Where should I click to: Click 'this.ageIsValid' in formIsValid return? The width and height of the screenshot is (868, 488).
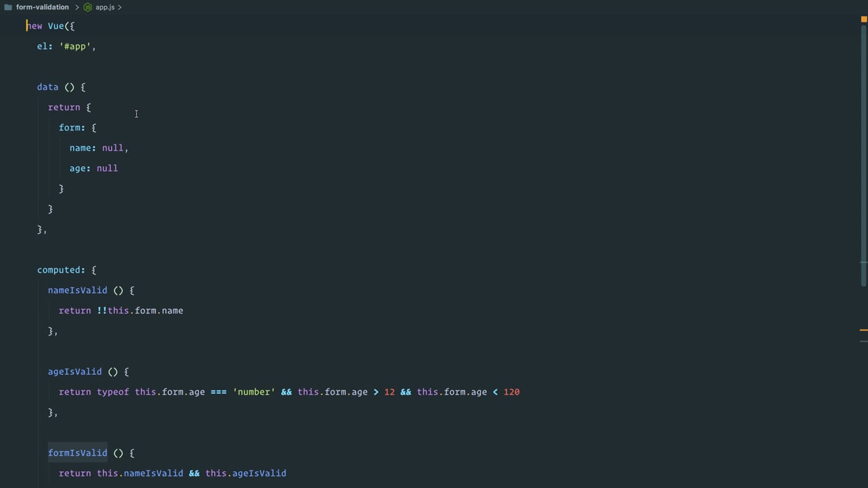point(245,473)
